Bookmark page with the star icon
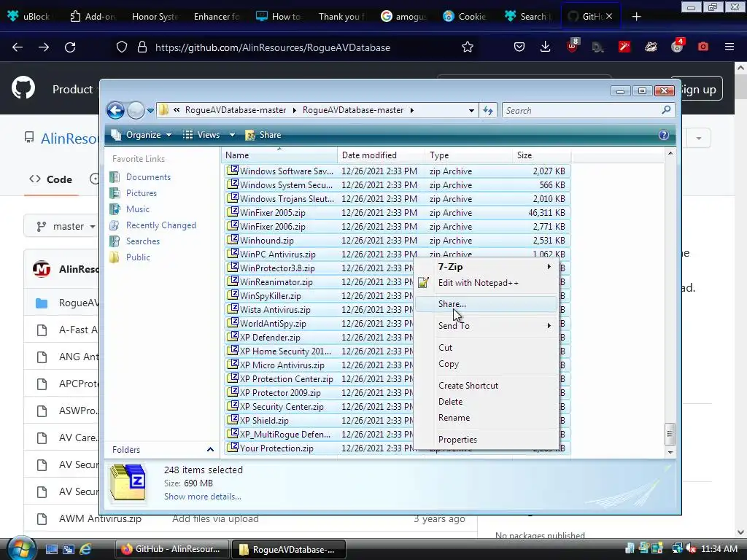The height and width of the screenshot is (560, 747). pyautogui.click(x=468, y=47)
